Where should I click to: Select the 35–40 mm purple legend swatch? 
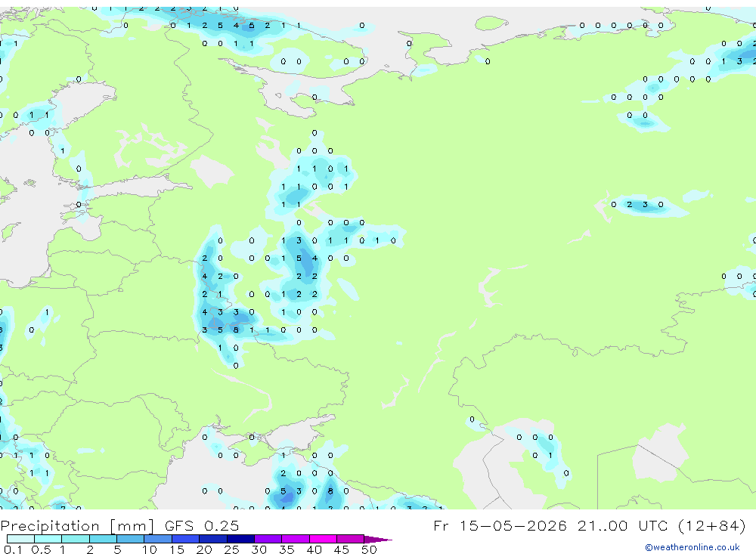point(295,539)
